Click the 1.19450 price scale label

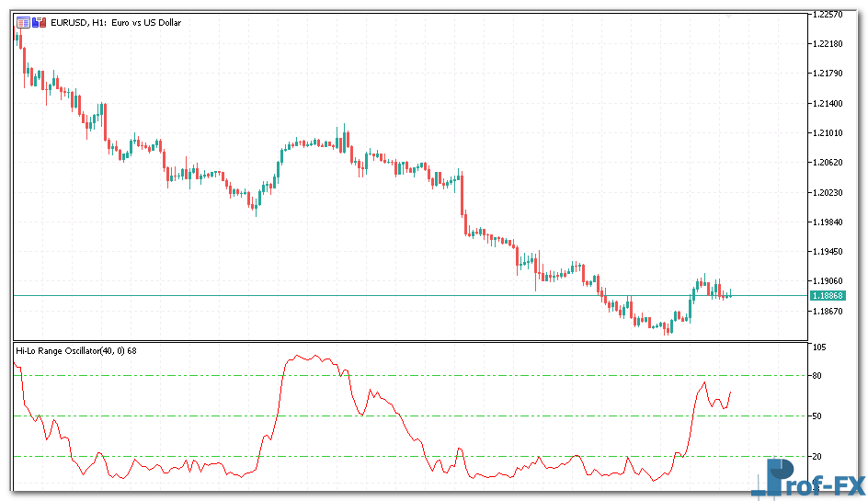pos(828,251)
